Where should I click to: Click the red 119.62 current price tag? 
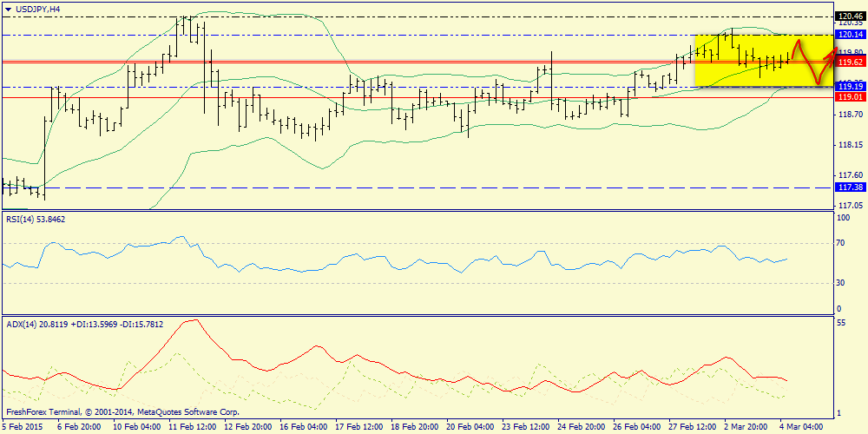point(849,62)
